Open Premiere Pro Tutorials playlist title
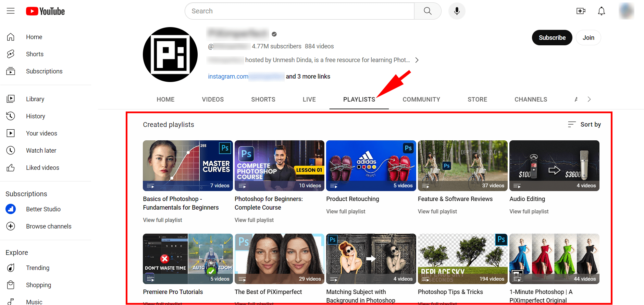The image size is (644, 305). tap(173, 292)
